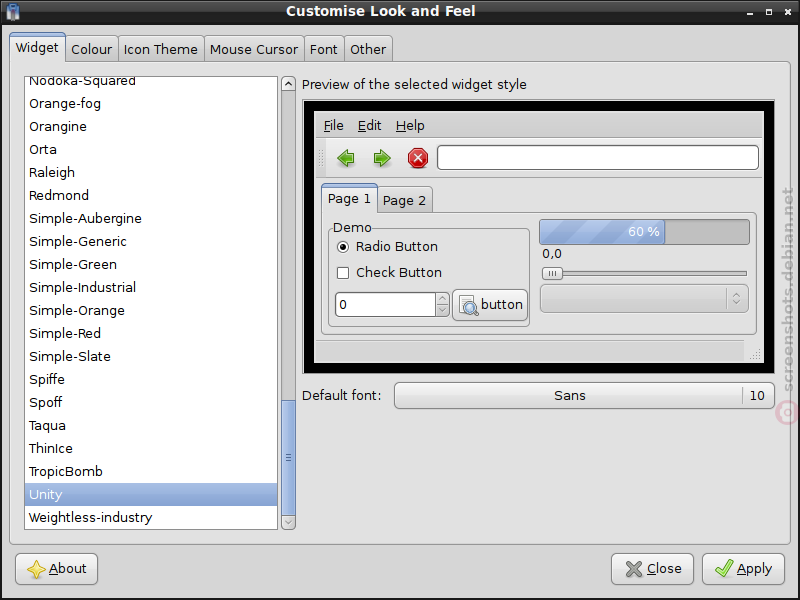The height and width of the screenshot is (600, 800).
Task: Open the Mouse Cursor tab
Action: [x=254, y=49]
